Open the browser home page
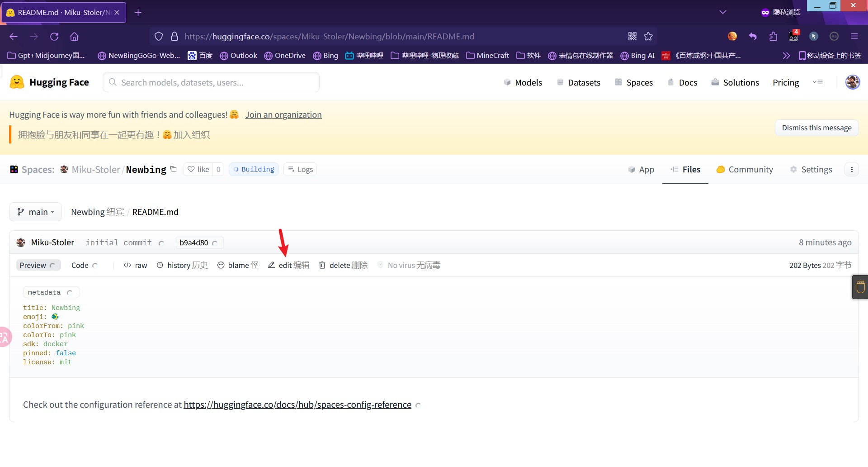Viewport: 868px width, 467px height. [x=74, y=37]
